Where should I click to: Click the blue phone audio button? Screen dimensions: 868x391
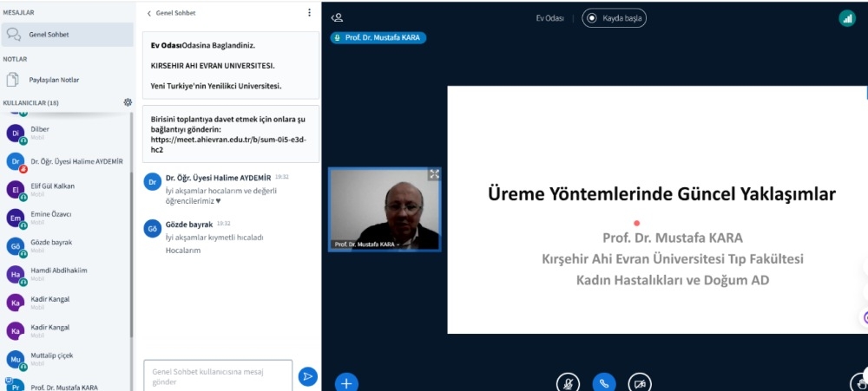[x=604, y=381]
